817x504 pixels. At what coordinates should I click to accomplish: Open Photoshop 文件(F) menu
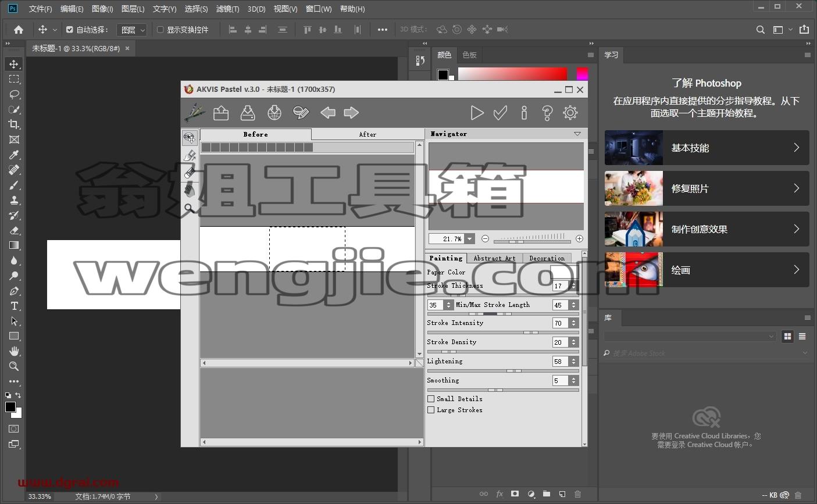pos(40,9)
